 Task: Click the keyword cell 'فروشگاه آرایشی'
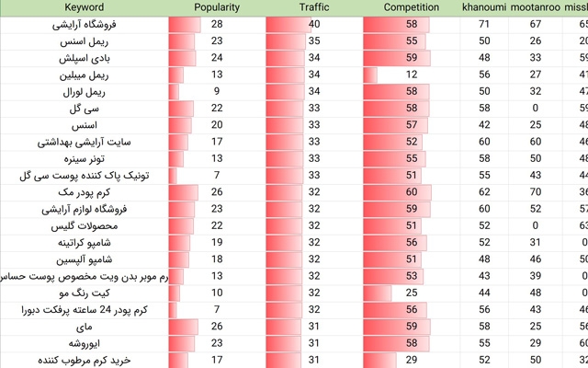tap(85, 25)
